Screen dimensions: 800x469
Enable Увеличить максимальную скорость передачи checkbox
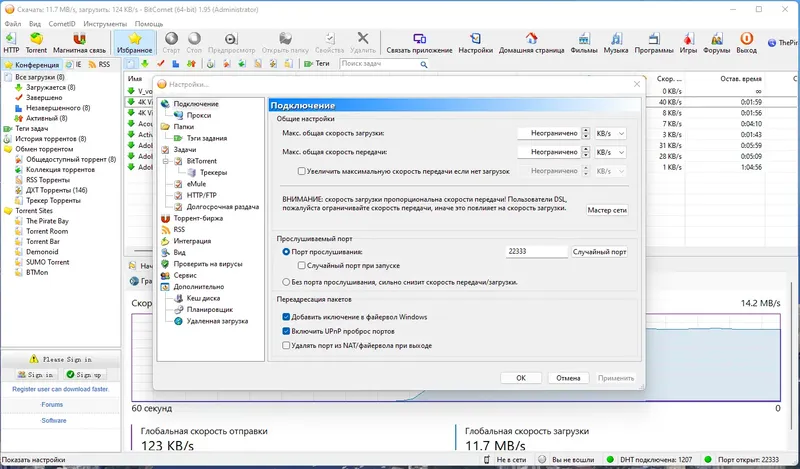point(302,171)
